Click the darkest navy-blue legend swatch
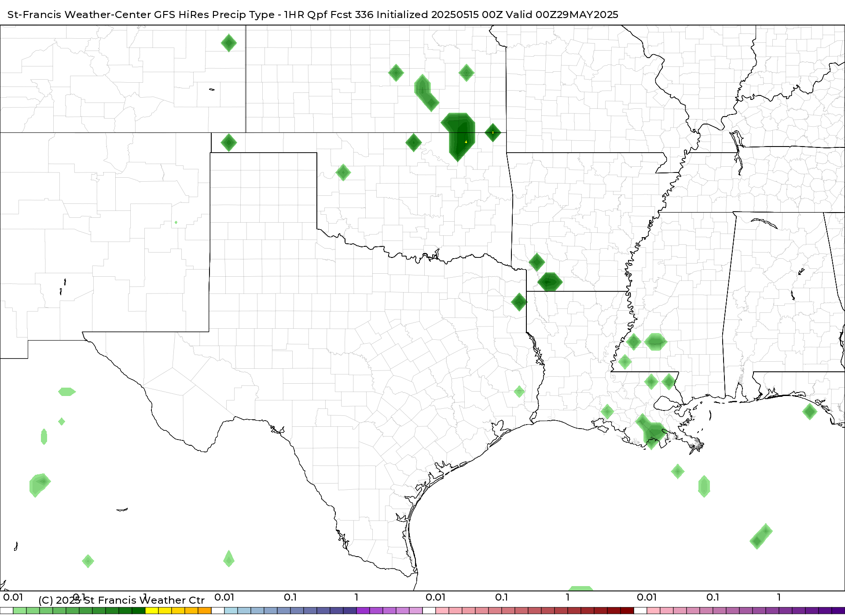 coord(350,611)
